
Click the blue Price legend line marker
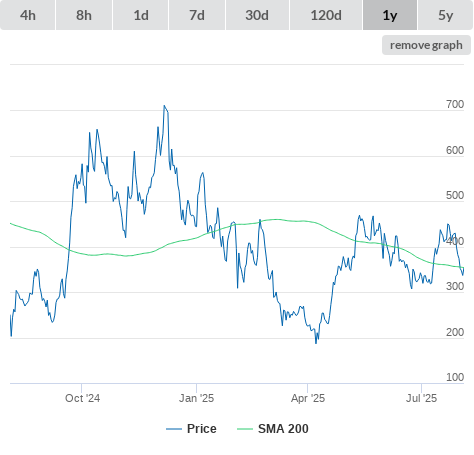point(174,429)
